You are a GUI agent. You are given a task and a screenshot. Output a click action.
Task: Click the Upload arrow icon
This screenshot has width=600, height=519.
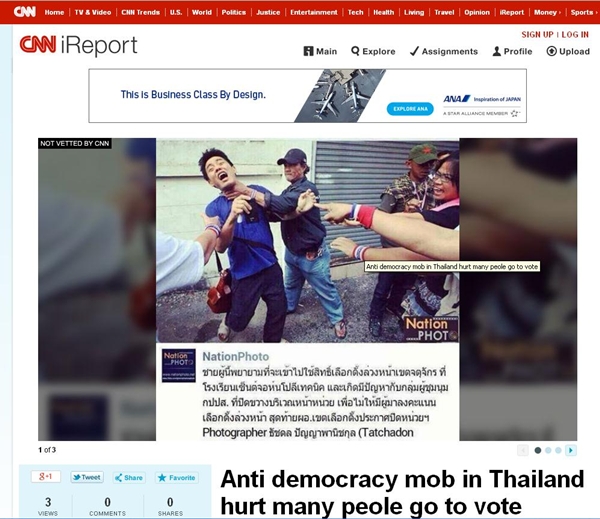click(551, 51)
